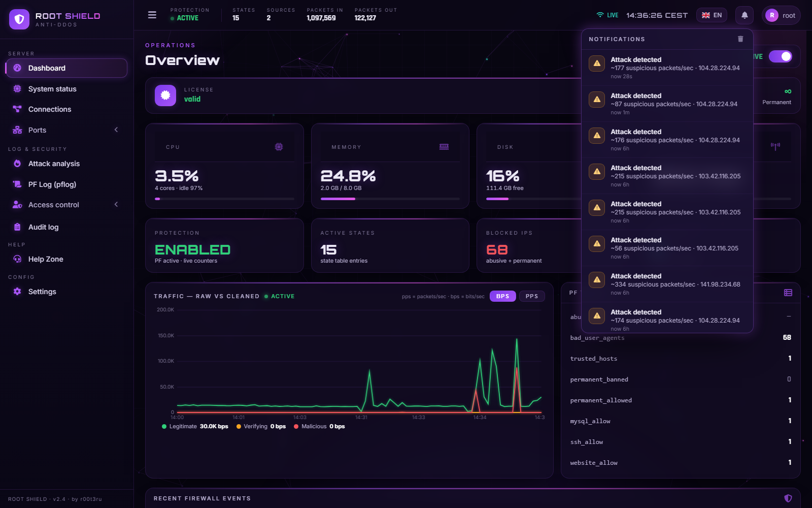Click the bad_user_agents table row
This screenshot has height=508, width=812.
tap(681, 338)
